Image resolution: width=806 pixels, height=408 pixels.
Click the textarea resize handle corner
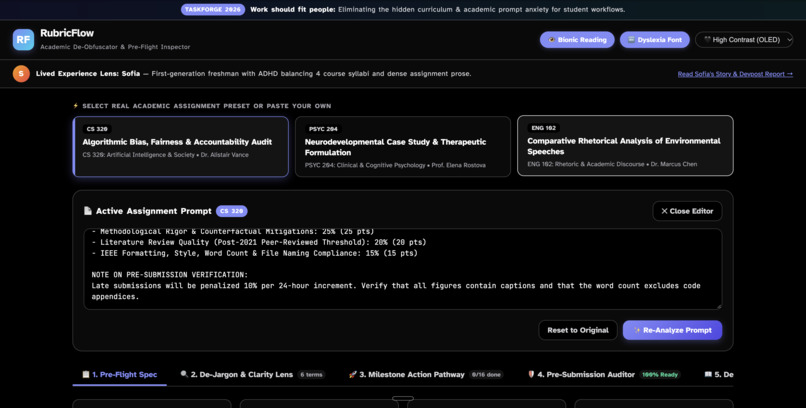pos(719,306)
